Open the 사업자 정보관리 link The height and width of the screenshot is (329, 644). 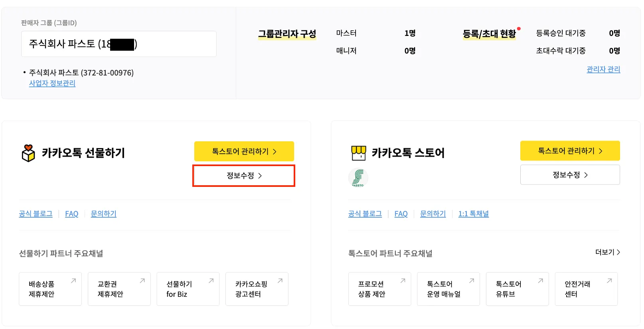coord(52,83)
